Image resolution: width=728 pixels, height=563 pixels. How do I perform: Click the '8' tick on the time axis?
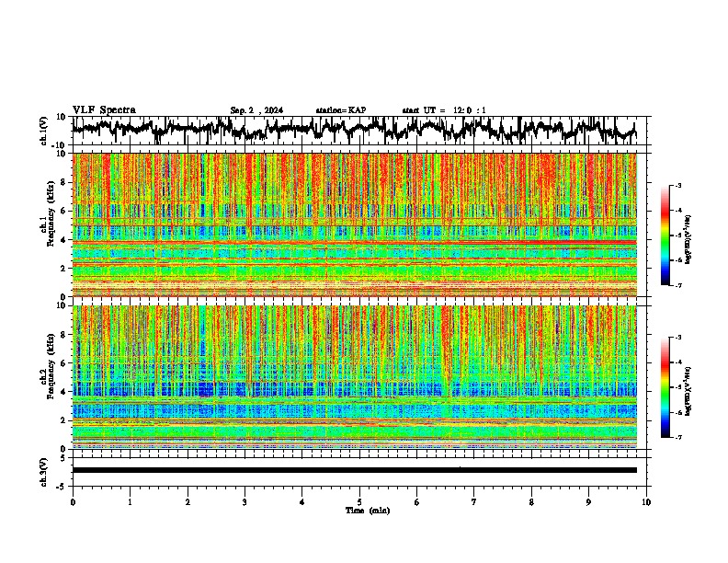[x=531, y=502]
